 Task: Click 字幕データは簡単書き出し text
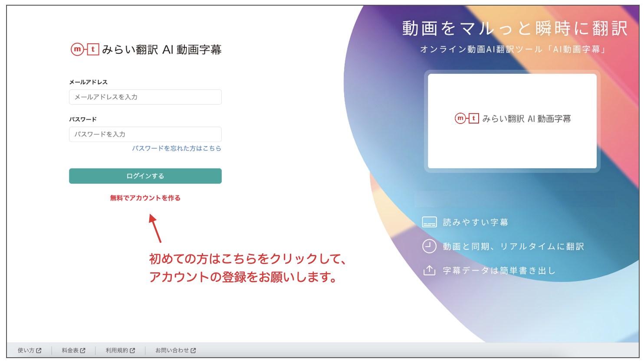click(x=499, y=271)
